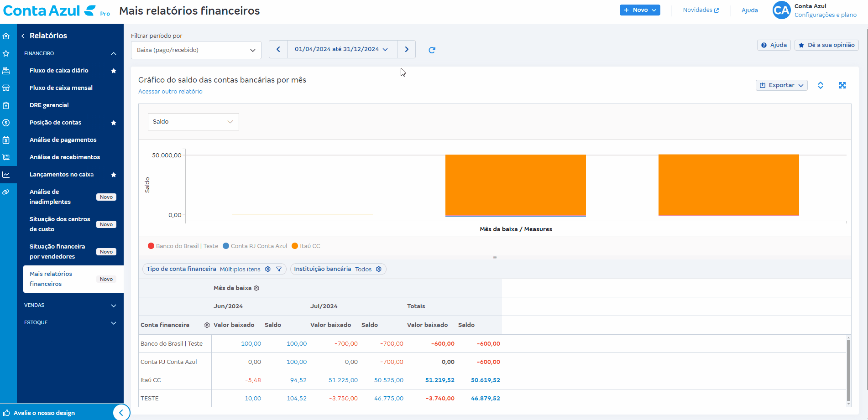Click Dê a sua opinião button
868x420 pixels.
click(826, 45)
